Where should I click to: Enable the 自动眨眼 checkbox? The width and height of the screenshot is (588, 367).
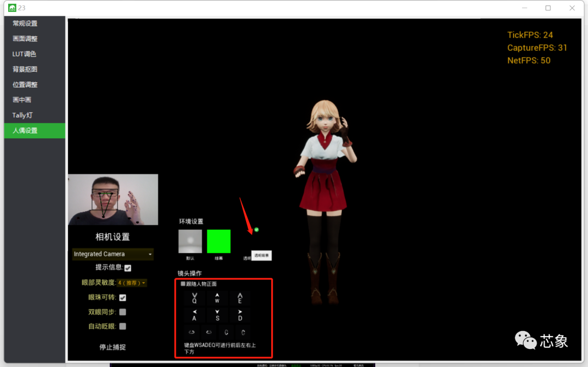pyautogui.click(x=122, y=326)
